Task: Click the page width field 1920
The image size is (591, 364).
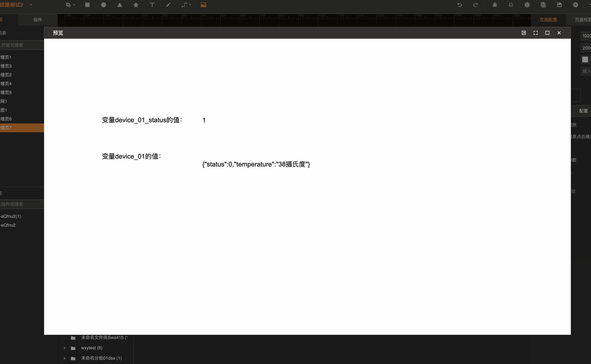Action: 586,36
